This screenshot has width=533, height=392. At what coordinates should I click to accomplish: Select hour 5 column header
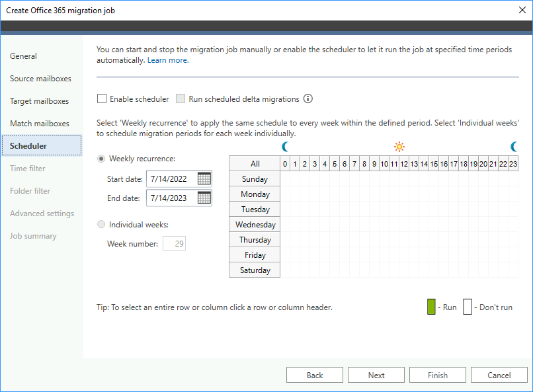(x=335, y=164)
